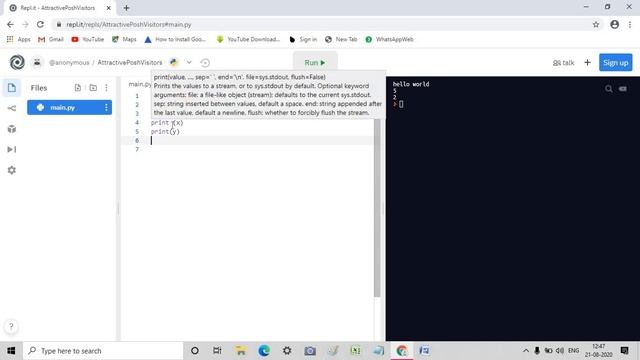Expand the repl name dropdown chevron
Screen dimensions: 640x360
(x=189, y=62)
